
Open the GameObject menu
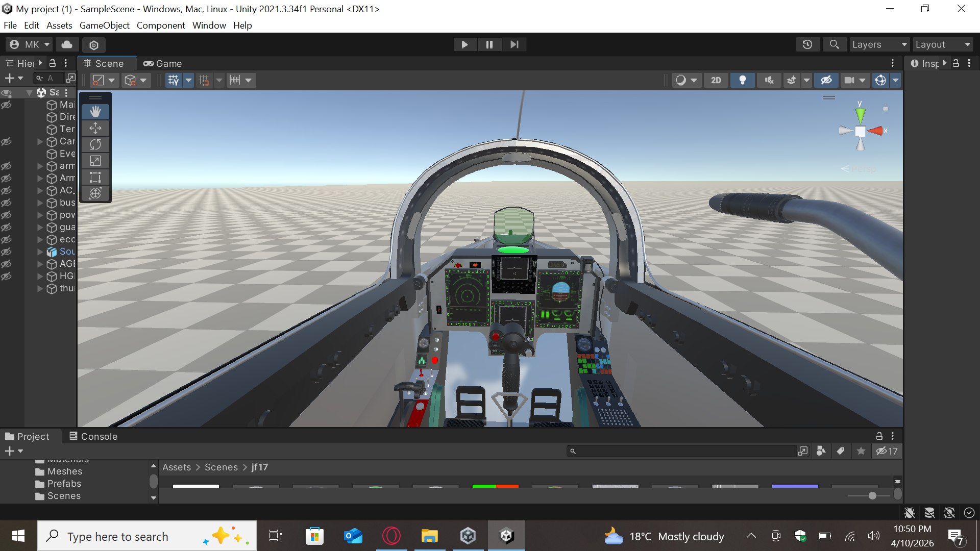104,25
